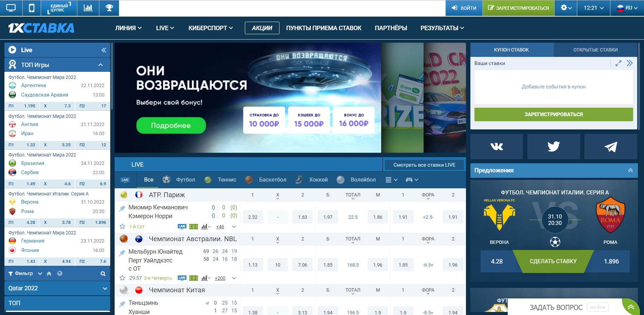The width and height of the screenshot is (644, 315).
Task: Click Подробнее on the banner
Action: coord(171,125)
